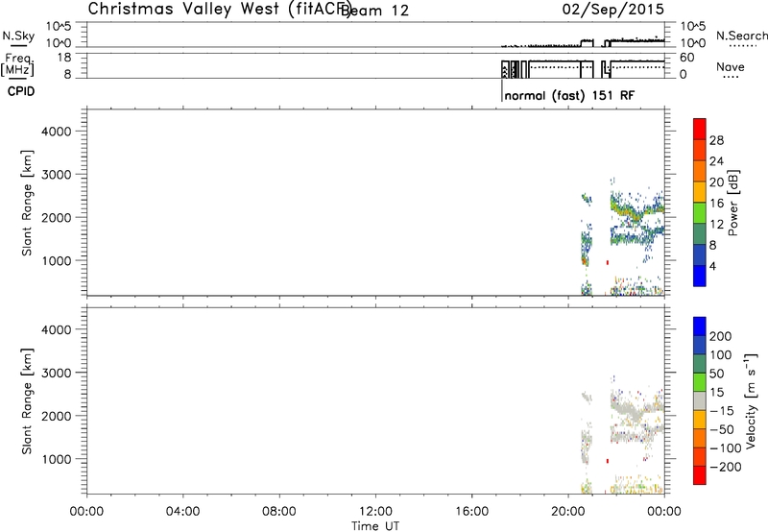Click the red echo dot in the velocity panel
The height and width of the screenshot is (532, 768).
[x=608, y=461]
